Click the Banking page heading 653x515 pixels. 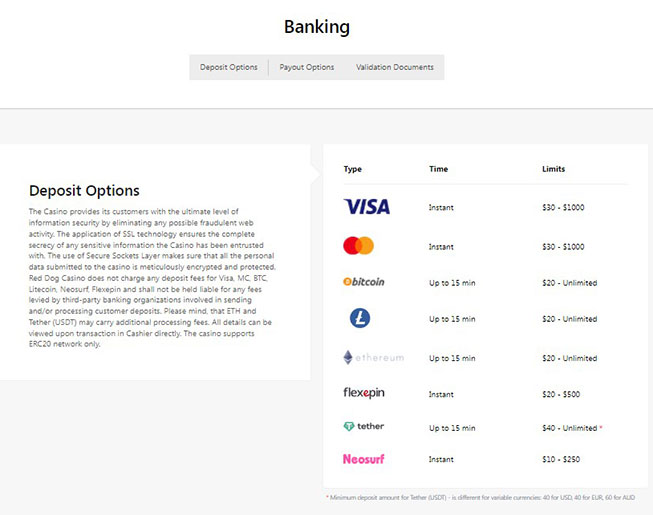[x=317, y=27]
